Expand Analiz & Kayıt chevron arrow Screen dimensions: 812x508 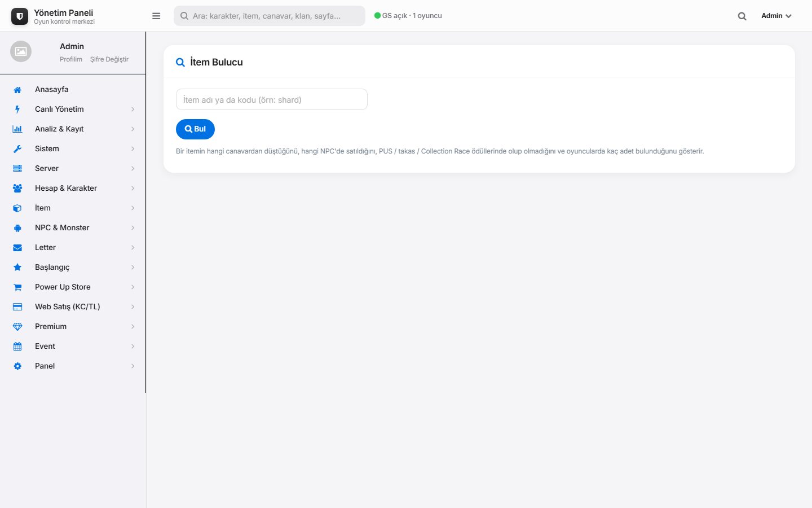pyautogui.click(x=133, y=129)
